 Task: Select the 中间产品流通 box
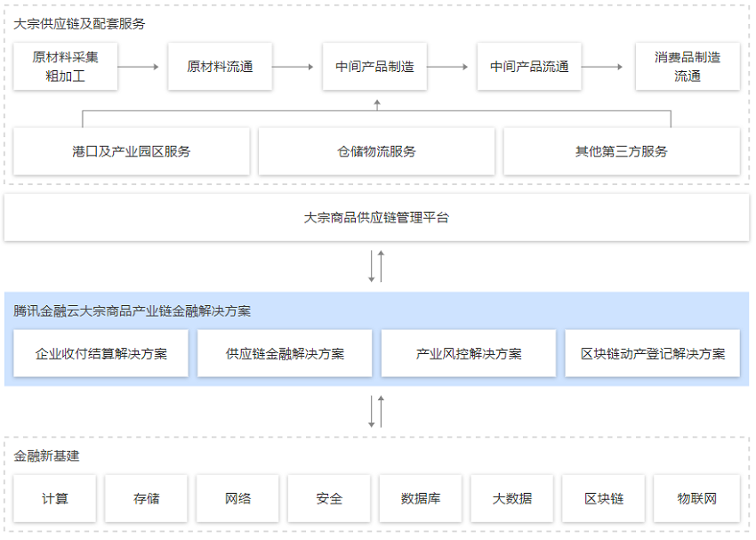[x=529, y=67]
